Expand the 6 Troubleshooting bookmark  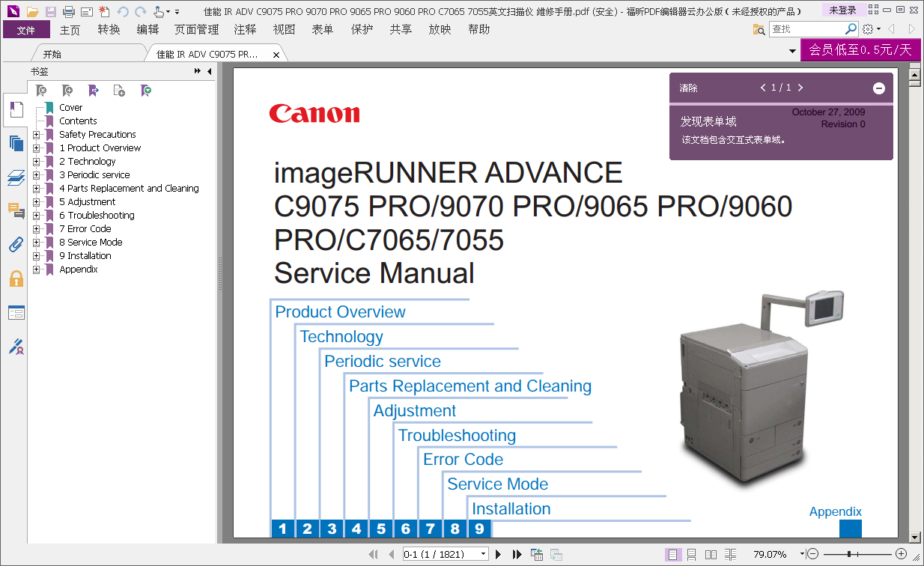pos(36,216)
